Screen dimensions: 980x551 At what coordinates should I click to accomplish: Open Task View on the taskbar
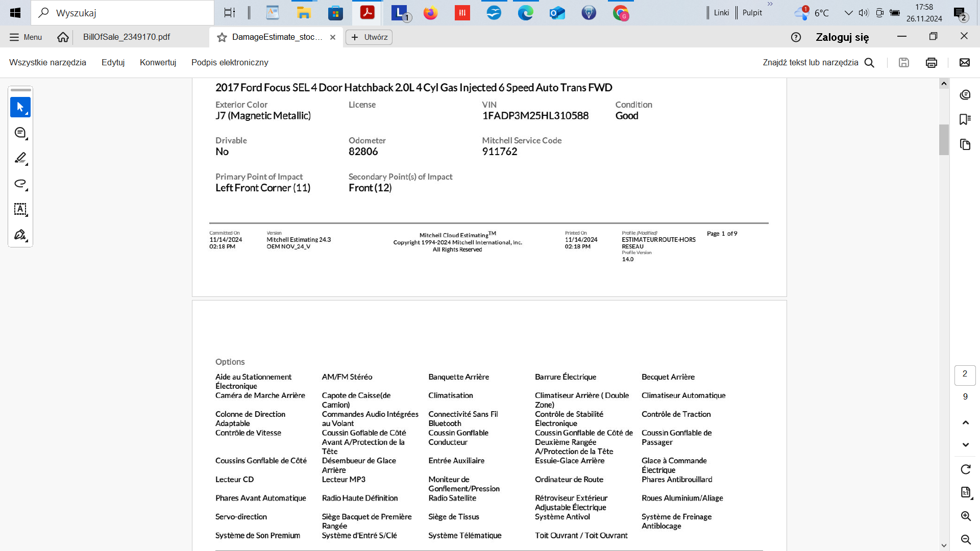tap(230, 13)
